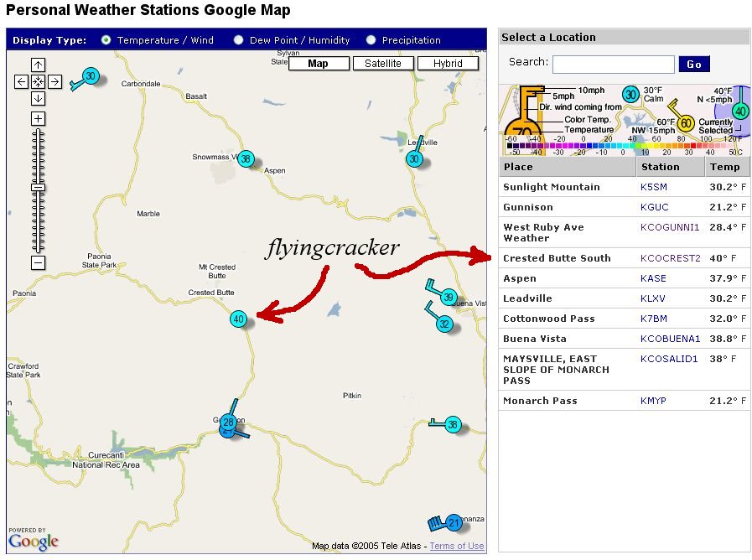752x560 pixels.
Task: Click the 30 degree marker near Carbondale
Action: point(91,75)
